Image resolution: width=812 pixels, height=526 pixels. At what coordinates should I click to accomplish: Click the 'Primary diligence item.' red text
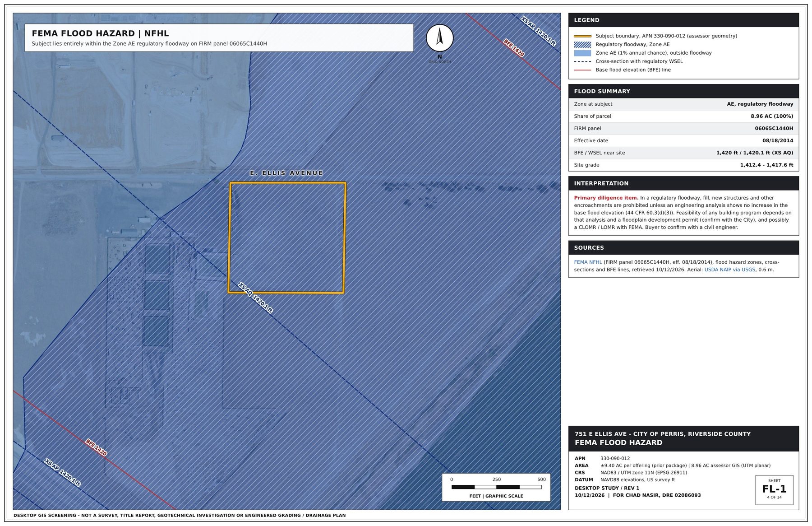coord(606,198)
